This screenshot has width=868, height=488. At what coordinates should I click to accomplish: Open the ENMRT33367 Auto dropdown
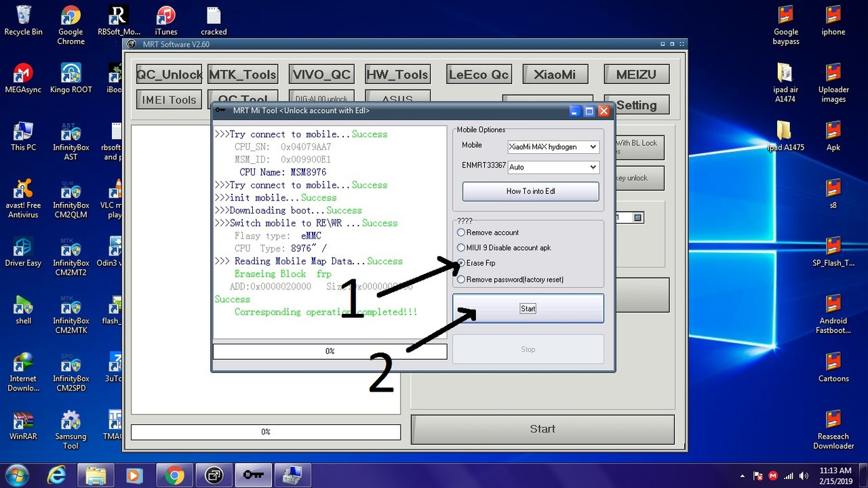[553, 167]
